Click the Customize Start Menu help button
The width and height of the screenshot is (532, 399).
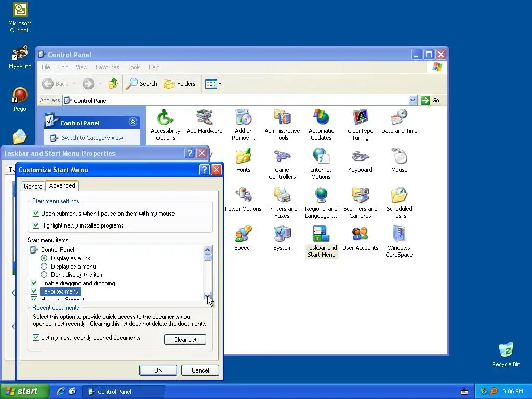[x=204, y=170]
